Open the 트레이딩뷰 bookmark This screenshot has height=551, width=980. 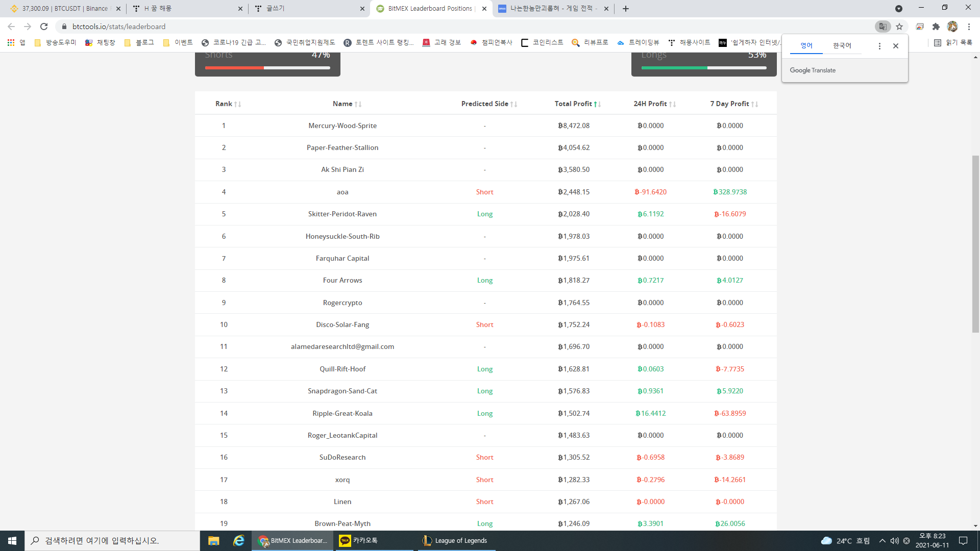[638, 43]
